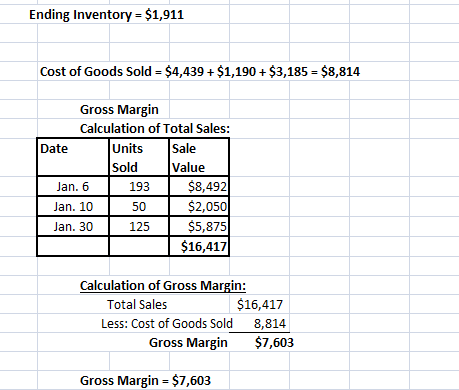Select the units sold cell showing 193
This screenshot has height=390, width=459.
pos(139,186)
